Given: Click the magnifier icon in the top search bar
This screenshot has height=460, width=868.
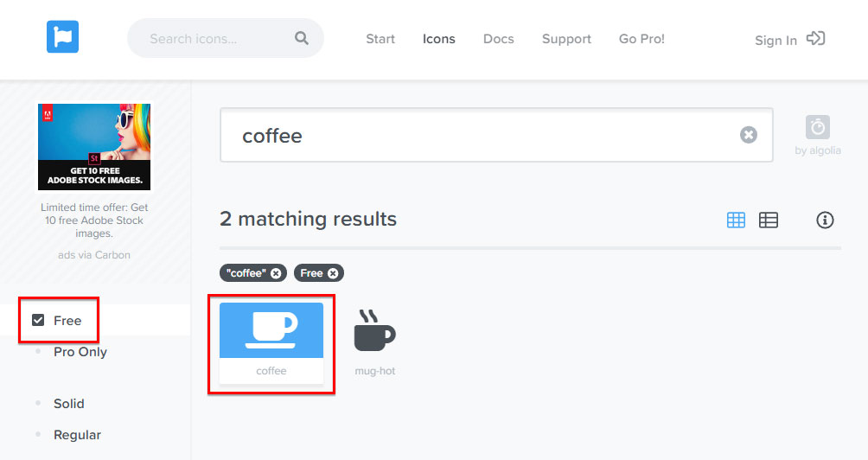Looking at the screenshot, I should click(301, 38).
